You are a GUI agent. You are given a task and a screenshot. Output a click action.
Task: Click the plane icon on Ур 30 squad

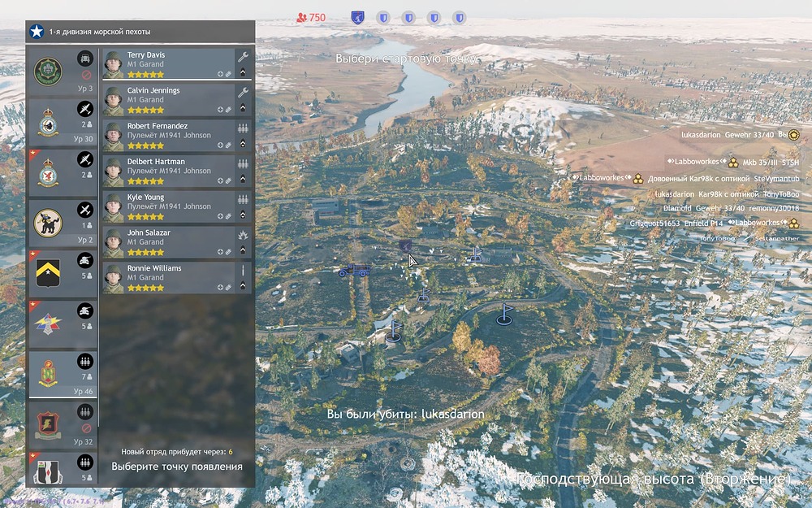tap(85, 108)
